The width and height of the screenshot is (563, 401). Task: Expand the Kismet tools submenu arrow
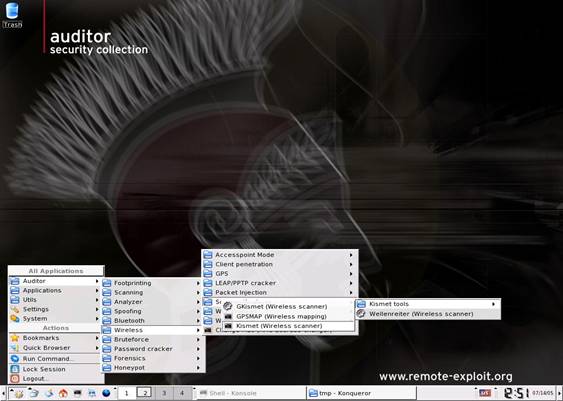pyautogui.click(x=494, y=304)
